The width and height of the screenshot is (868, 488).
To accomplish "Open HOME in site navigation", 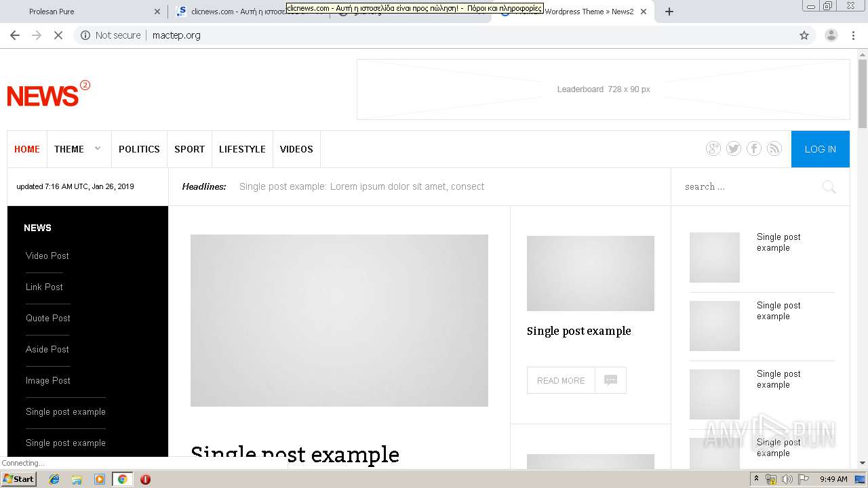I will [x=27, y=149].
